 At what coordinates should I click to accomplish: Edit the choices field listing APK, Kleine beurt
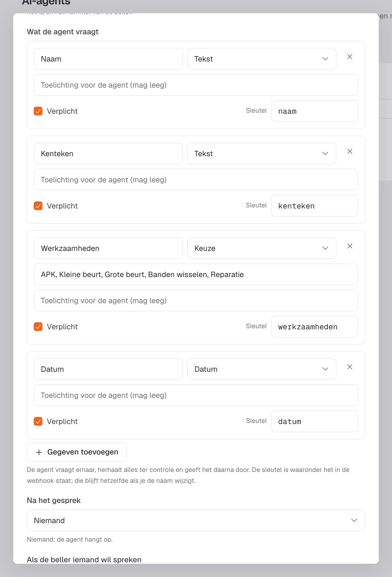click(x=196, y=274)
